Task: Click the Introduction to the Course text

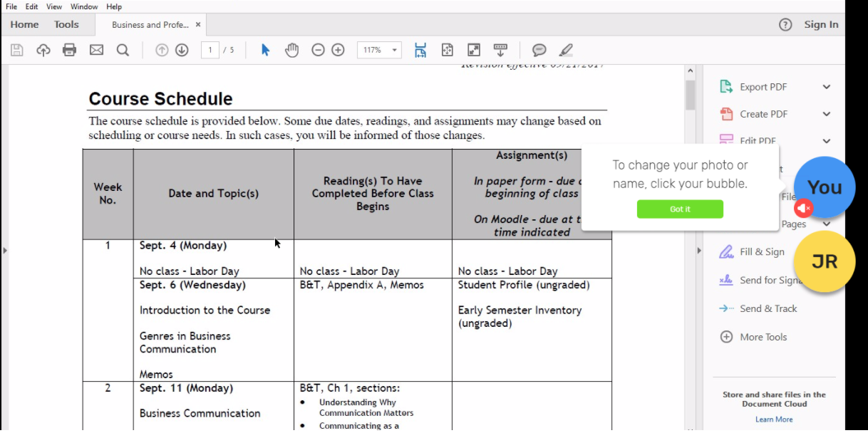Action: coord(205,311)
